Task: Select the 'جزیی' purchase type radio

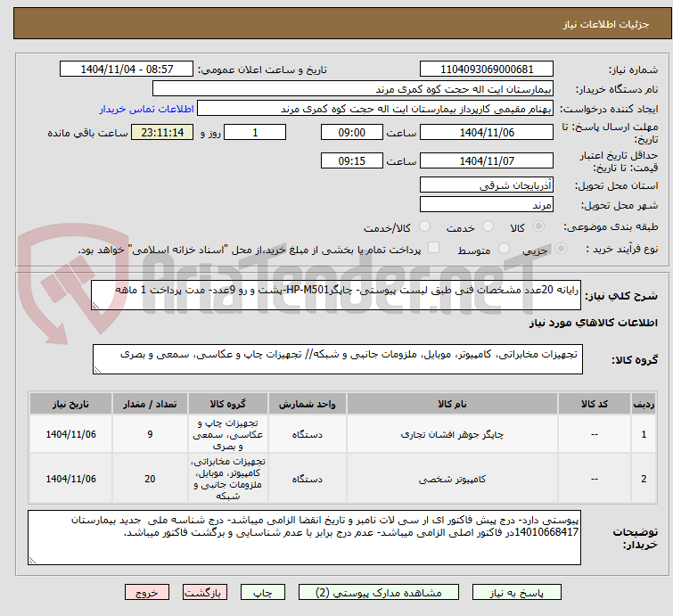Action: 561,249
